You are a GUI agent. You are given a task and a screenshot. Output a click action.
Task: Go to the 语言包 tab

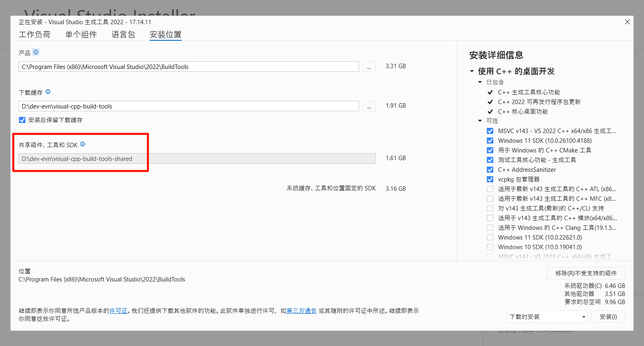(123, 34)
